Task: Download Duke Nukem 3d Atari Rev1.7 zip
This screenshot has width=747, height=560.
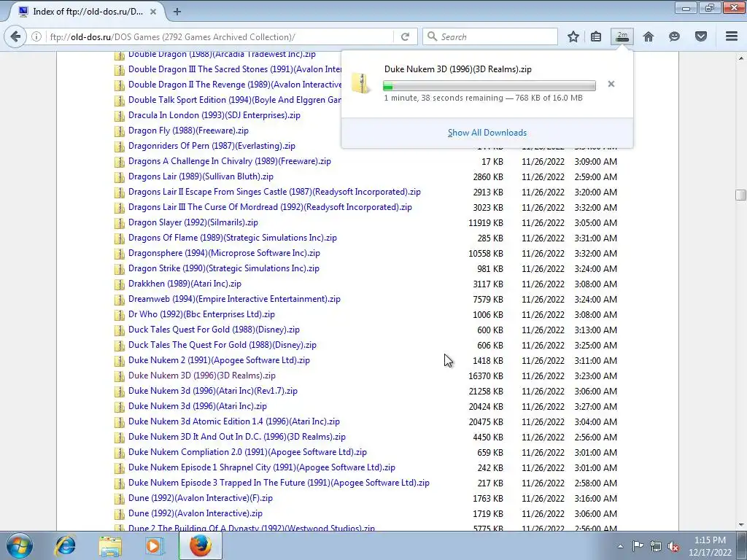Action: pyautogui.click(x=212, y=391)
